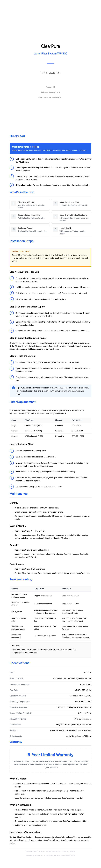Click the Quick Start section heading
The width and height of the screenshot is (101, 868).
[x=17, y=136]
